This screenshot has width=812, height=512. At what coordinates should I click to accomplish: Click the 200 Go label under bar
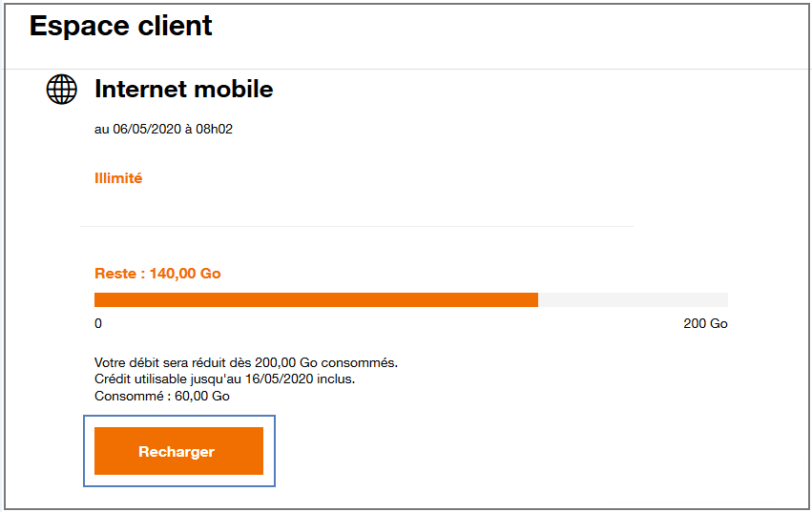click(705, 323)
